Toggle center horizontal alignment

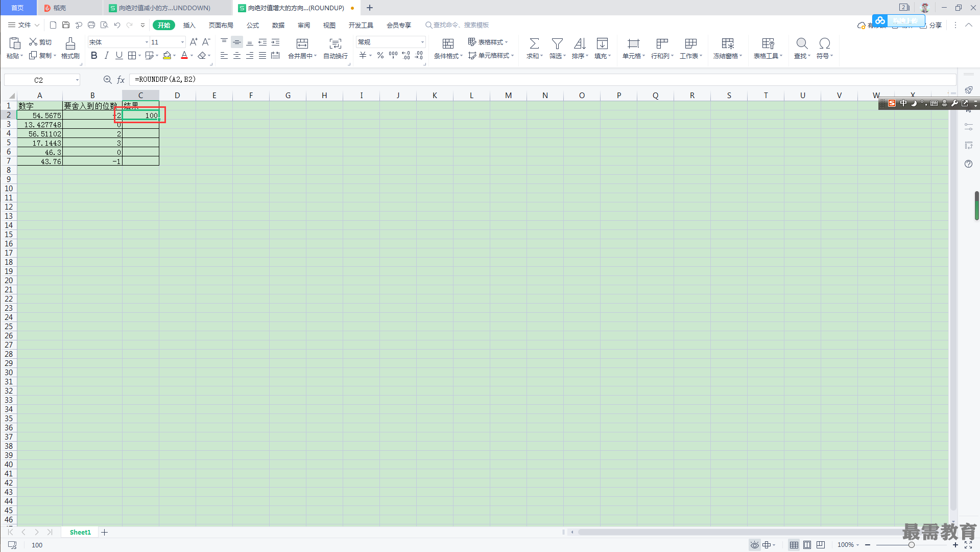[x=237, y=55]
